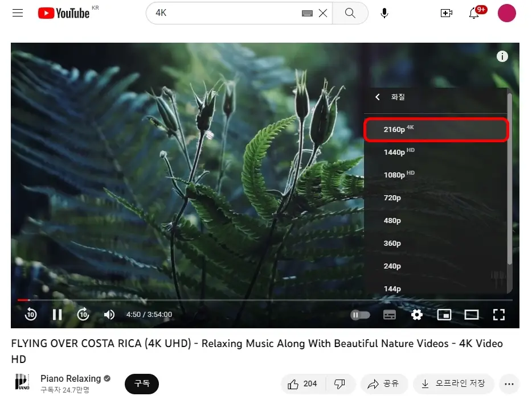This screenshot has height=396, width=532.
Task: Seek on the video progress bar
Action: 265,300
